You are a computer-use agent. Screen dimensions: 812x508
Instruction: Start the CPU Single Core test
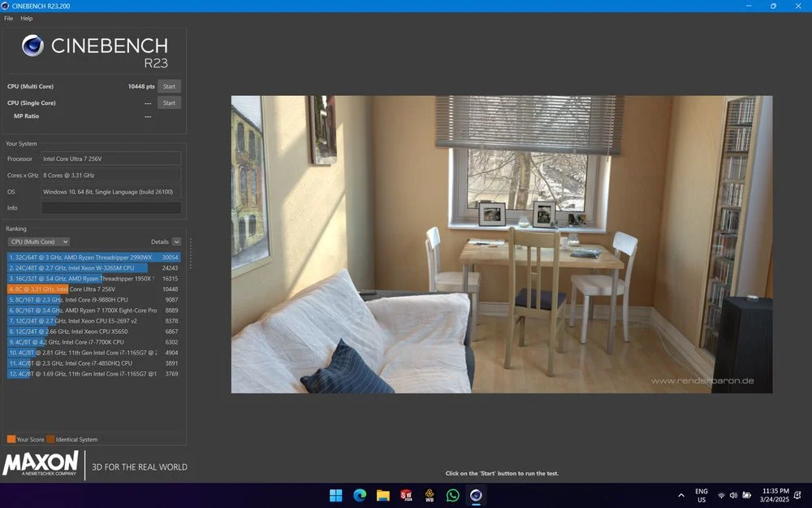[x=170, y=102]
